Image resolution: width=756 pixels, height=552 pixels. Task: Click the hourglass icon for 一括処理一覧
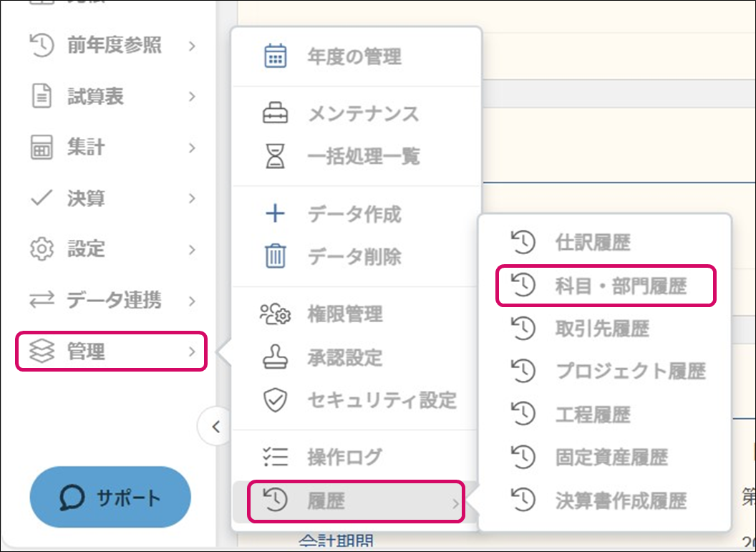tap(276, 156)
